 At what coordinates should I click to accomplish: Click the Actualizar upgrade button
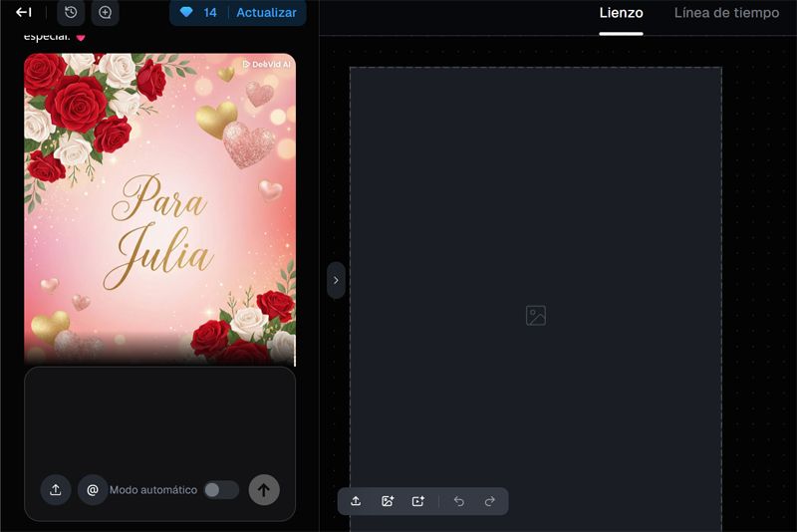[266, 13]
